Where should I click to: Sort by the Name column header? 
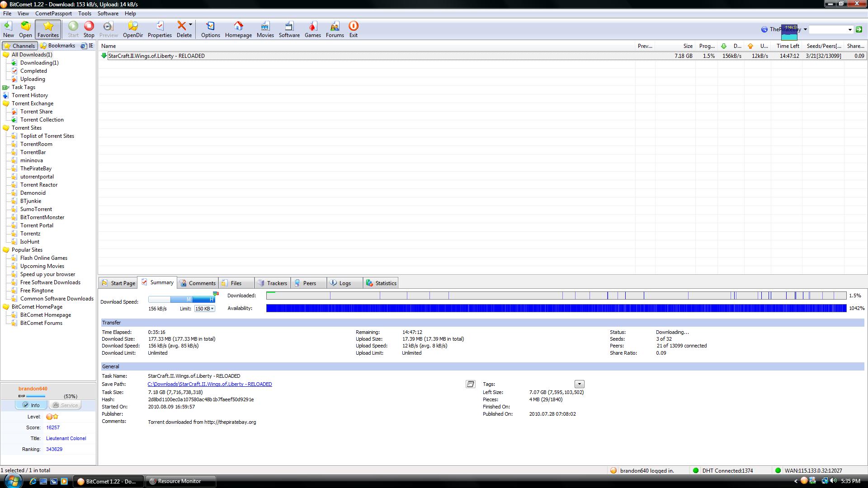pyautogui.click(x=366, y=46)
